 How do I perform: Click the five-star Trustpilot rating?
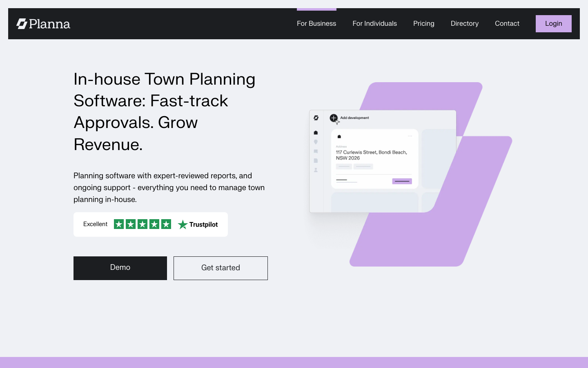(x=143, y=224)
